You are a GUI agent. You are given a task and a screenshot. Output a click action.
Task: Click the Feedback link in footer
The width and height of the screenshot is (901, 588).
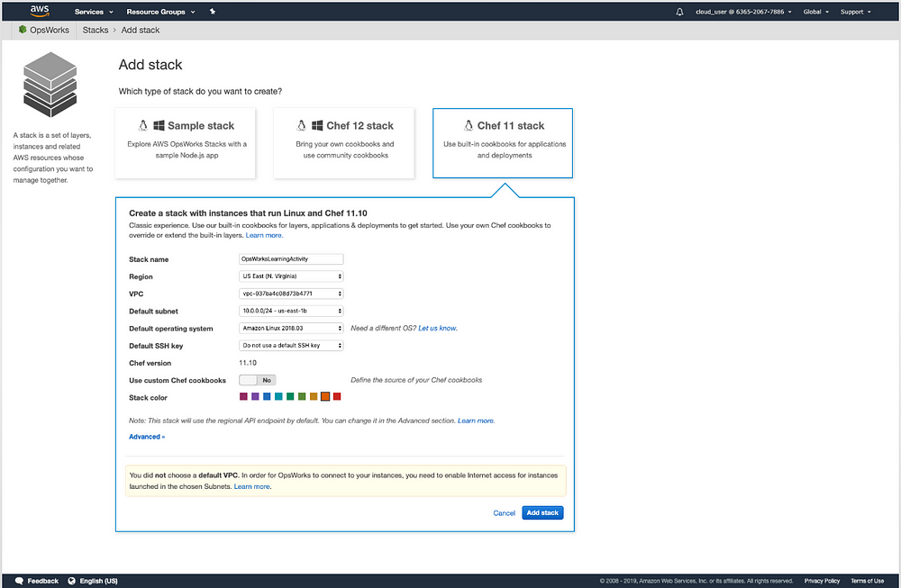(x=43, y=581)
